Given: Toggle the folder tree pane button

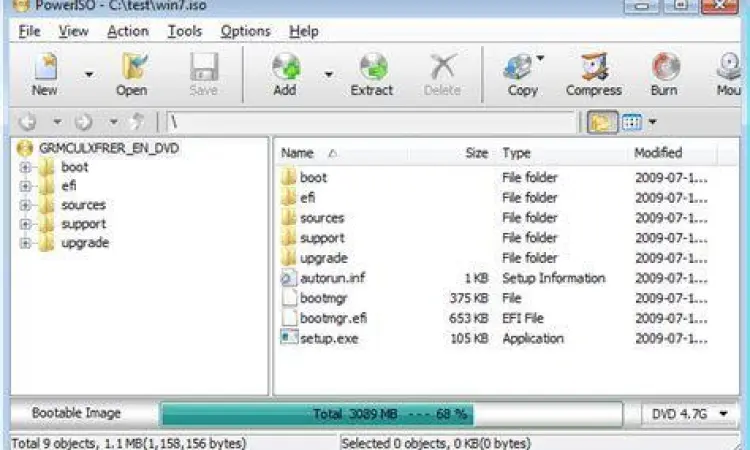Looking at the screenshot, I should coord(602,122).
